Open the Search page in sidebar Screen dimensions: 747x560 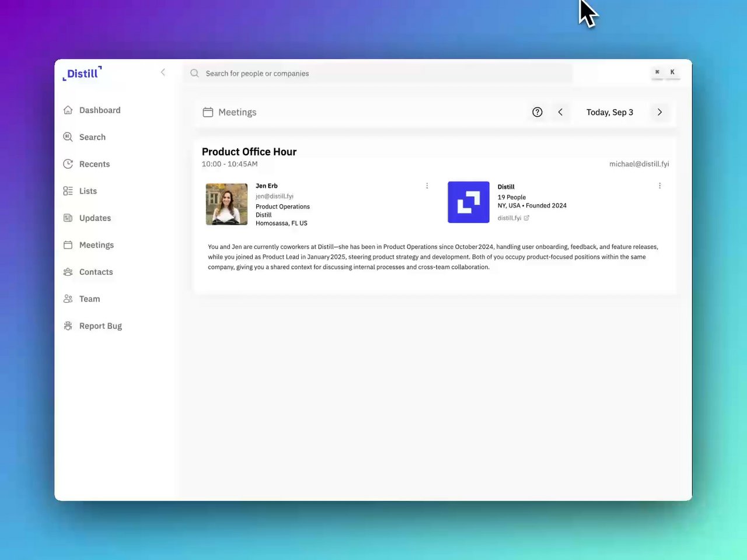click(x=85, y=137)
